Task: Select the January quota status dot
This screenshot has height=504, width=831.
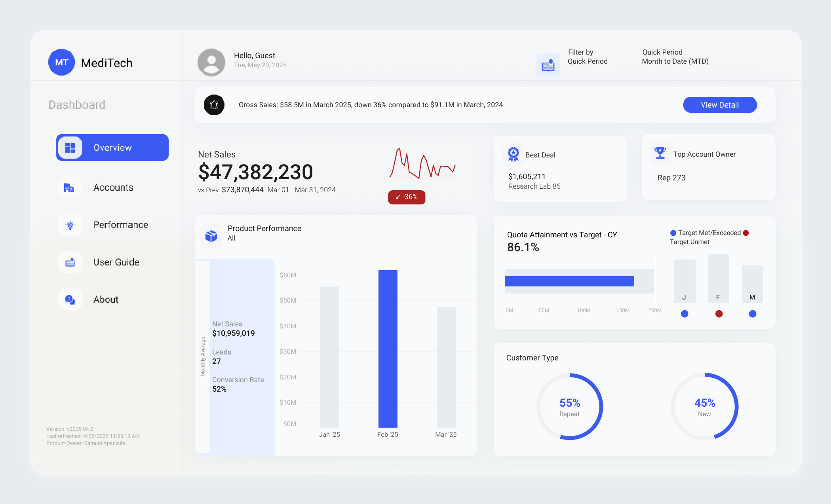Action: 685,314
